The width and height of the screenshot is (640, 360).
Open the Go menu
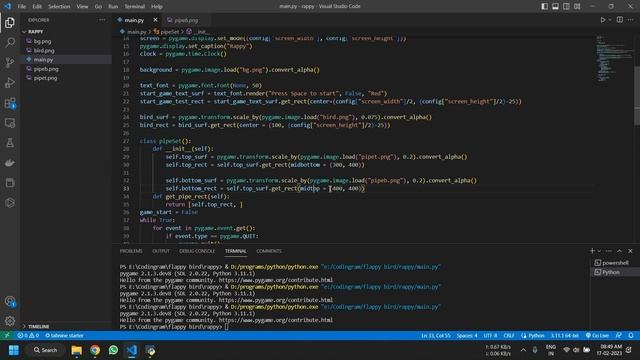click(x=98, y=7)
